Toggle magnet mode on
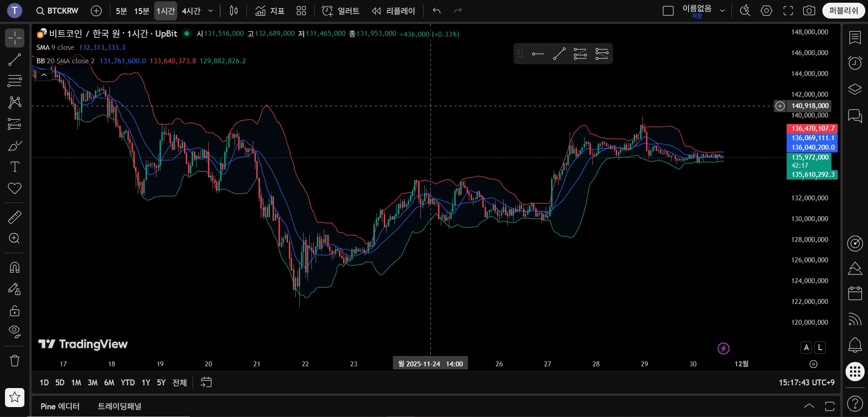 [14, 268]
